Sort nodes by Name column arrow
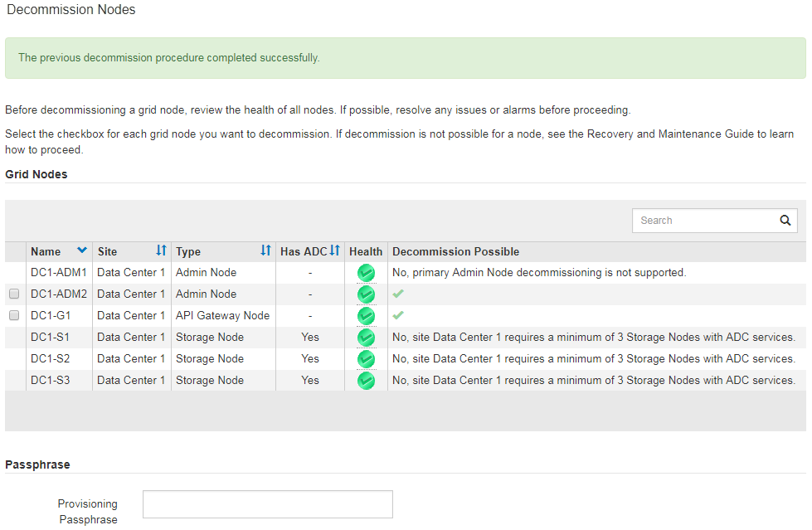 click(x=82, y=250)
